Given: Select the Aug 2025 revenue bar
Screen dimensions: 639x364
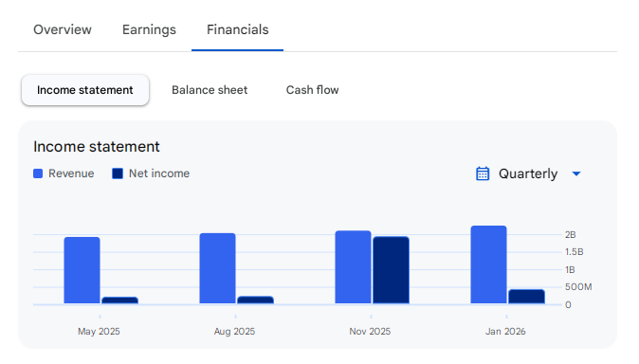Looking at the screenshot, I should pyautogui.click(x=218, y=268).
